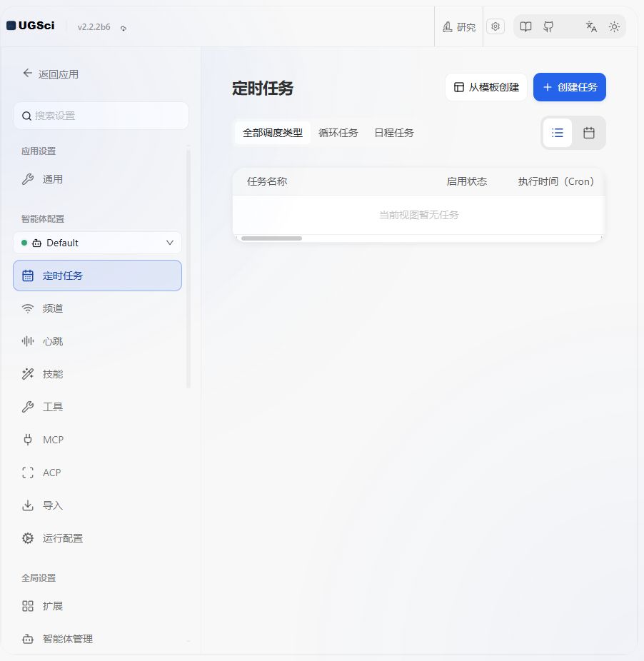The height and width of the screenshot is (661, 644).
Task: Click the Default agent robot icon
Action: (x=36, y=243)
